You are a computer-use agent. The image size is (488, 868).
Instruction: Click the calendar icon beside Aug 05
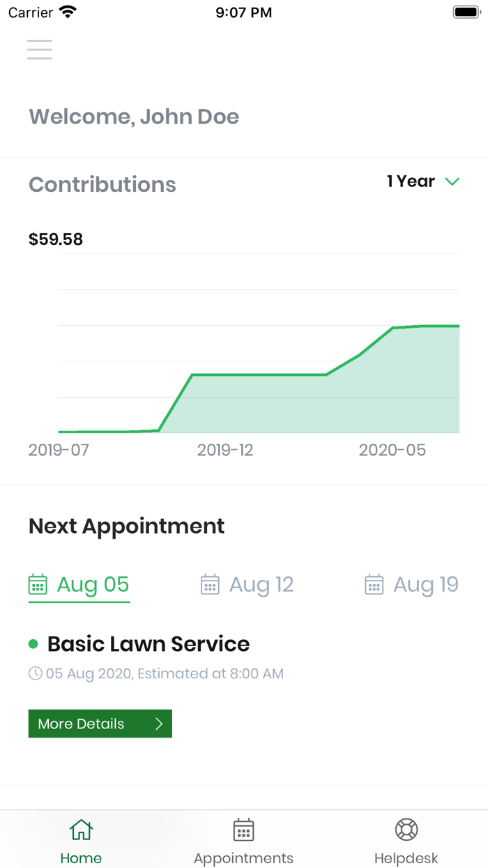click(x=38, y=585)
